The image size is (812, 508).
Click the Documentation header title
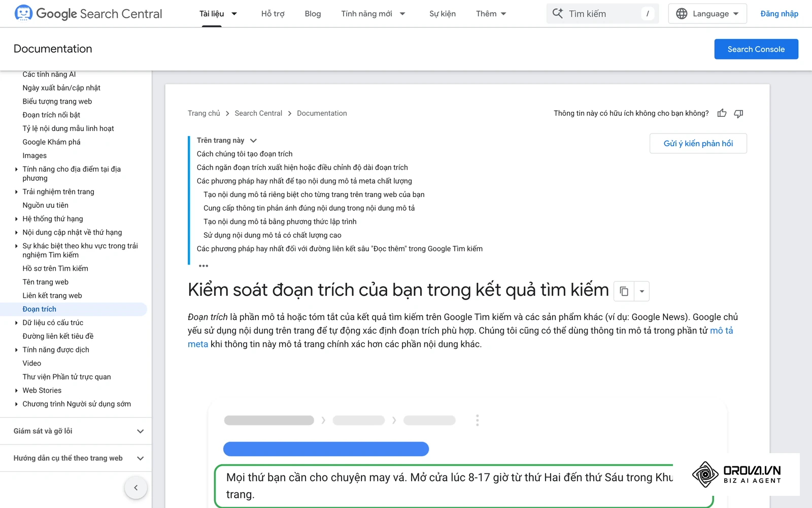(53, 49)
